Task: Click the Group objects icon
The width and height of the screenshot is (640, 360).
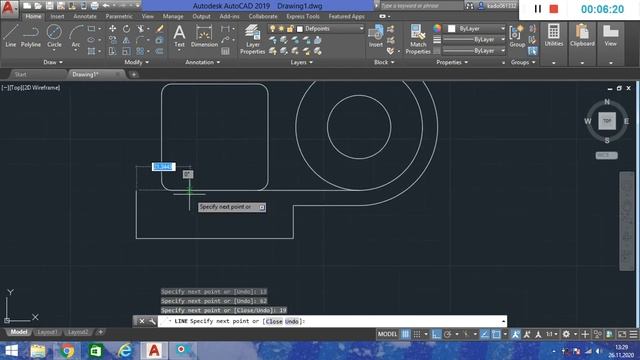Action: click(x=517, y=36)
